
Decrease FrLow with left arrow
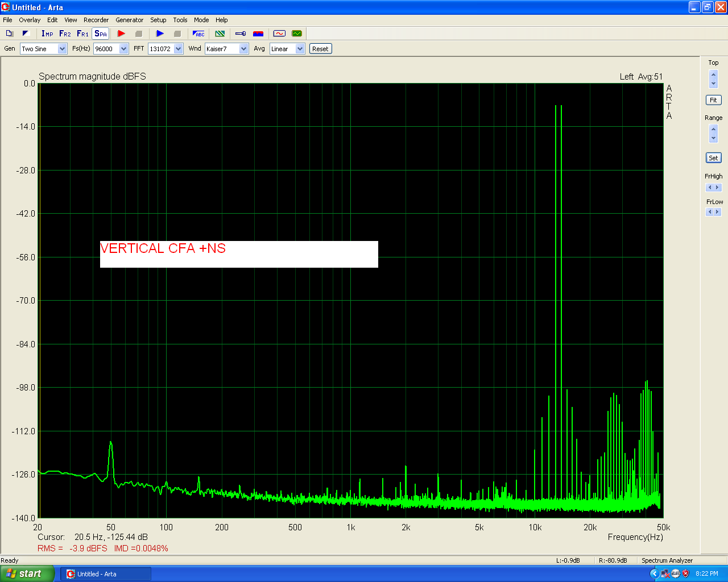pyautogui.click(x=709, y=212)
